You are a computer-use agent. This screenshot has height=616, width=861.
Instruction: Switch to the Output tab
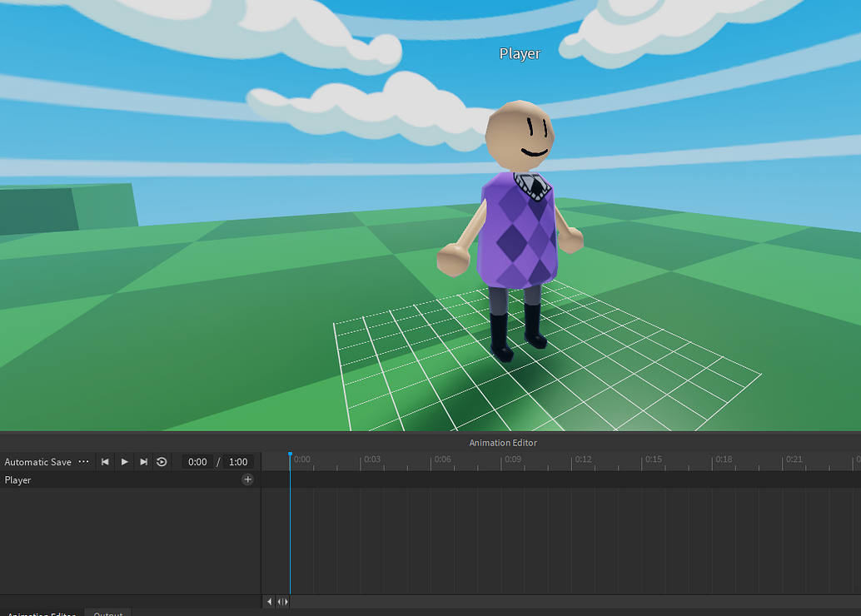107,614
